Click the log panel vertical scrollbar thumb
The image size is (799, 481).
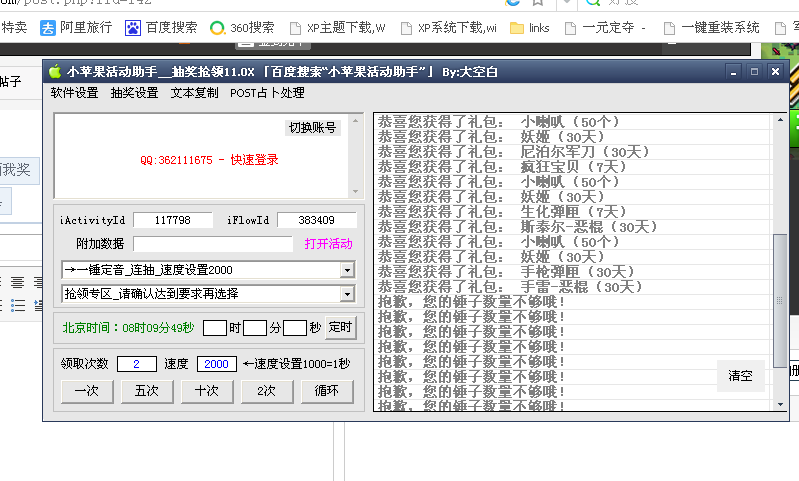pyautogui.click(x=780, y=301)
